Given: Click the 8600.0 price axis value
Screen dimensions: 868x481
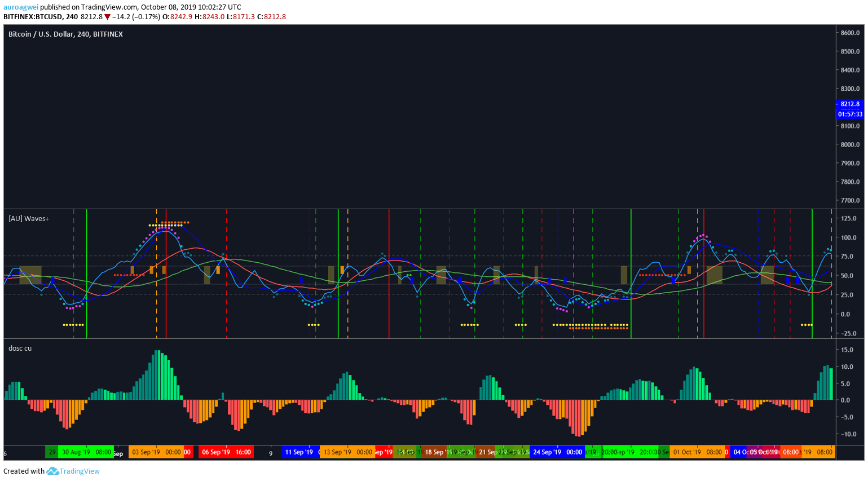Looking at the screenshot, I should click(x=850, y=33).
